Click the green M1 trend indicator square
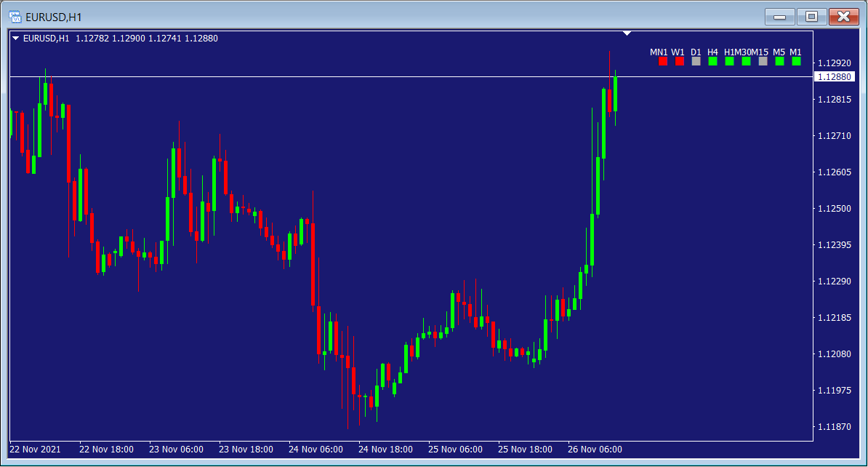The image size is (868, 467). pyautogui.click(x=796, y=62)
